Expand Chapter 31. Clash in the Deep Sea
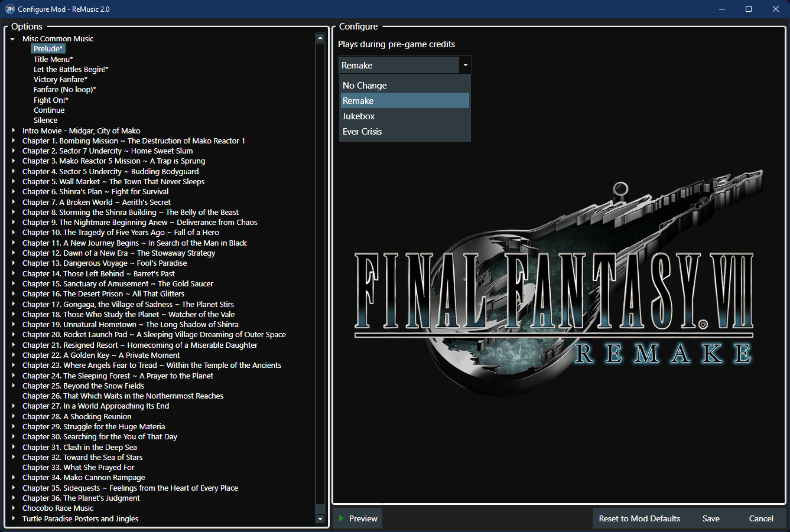Image resolution: width=790 pixels, height=532 pixels. [x=13, y=447]
